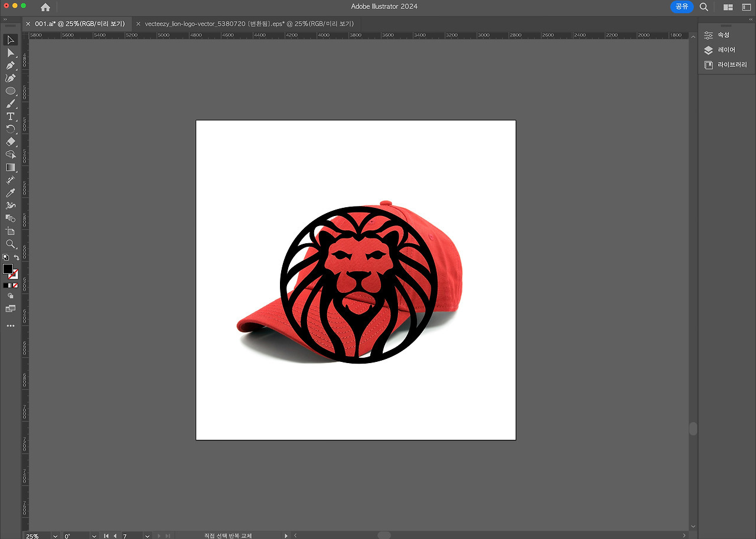The height and width of the screenshot is (539, 756).
Task: Select the Gradient tool
Action: click(x=10, y=168)
